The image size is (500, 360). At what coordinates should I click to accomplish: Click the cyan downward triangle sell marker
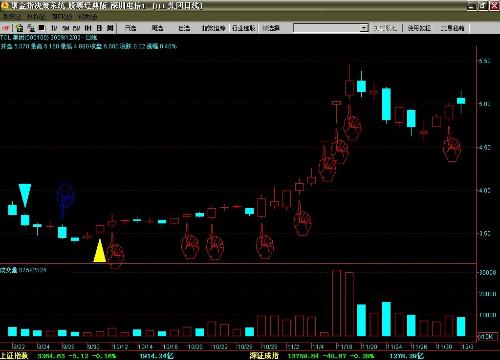(x=25, y=195)
